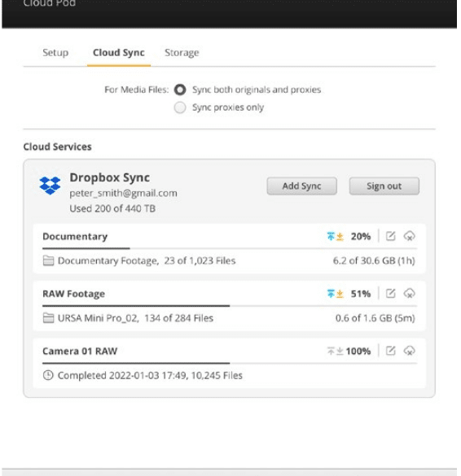The image size is (461, 476).
Task: Click the Documentary upload/download arrows icon
Action: tap(336, 236)
